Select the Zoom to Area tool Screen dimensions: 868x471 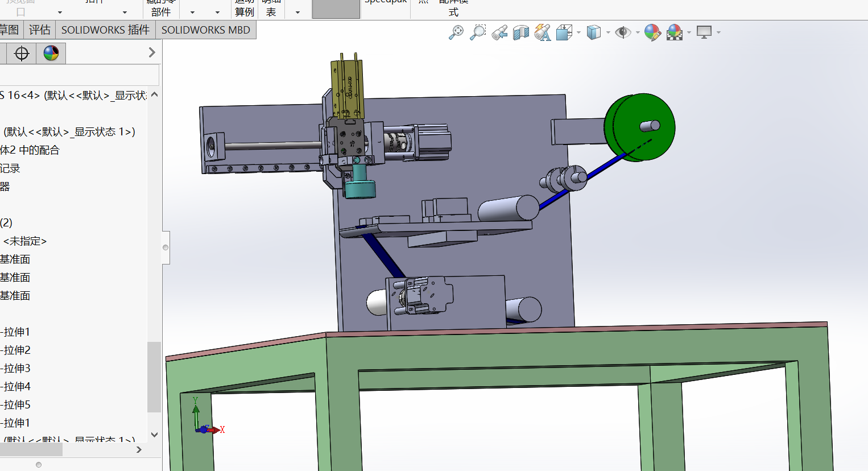point(478,32)
